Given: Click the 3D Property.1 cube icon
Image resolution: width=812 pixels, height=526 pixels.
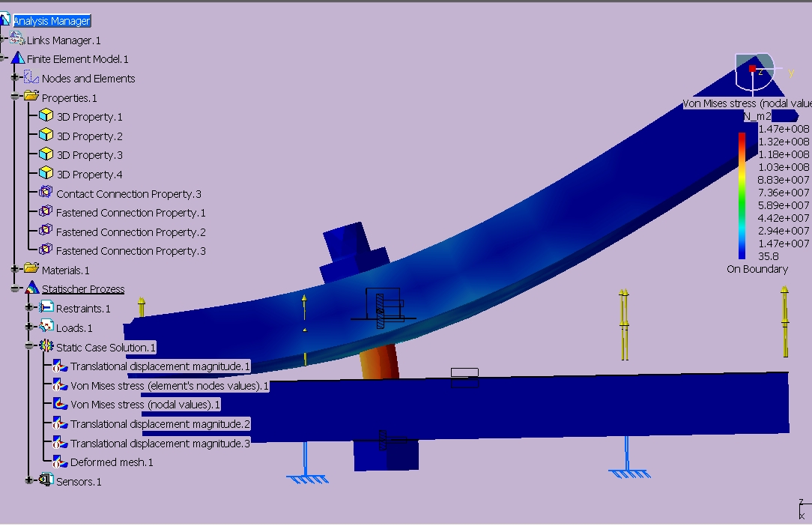Looking at the screenshot, I should coord(46,115).
